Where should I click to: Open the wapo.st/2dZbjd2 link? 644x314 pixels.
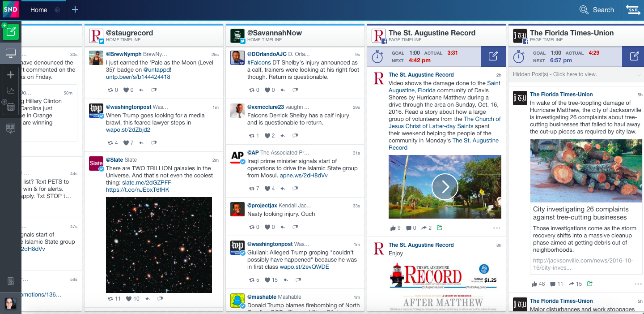pyautogui.click(x=128, y=130)
